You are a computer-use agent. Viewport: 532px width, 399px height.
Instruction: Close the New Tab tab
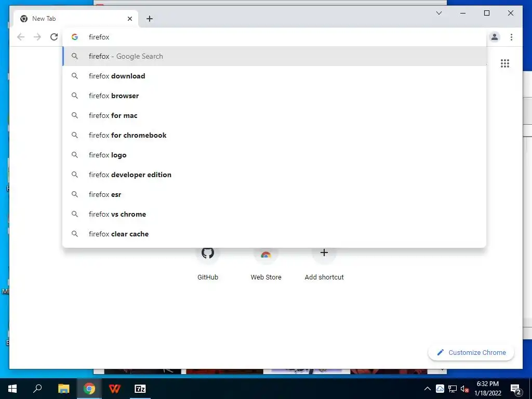coord(129,19)
